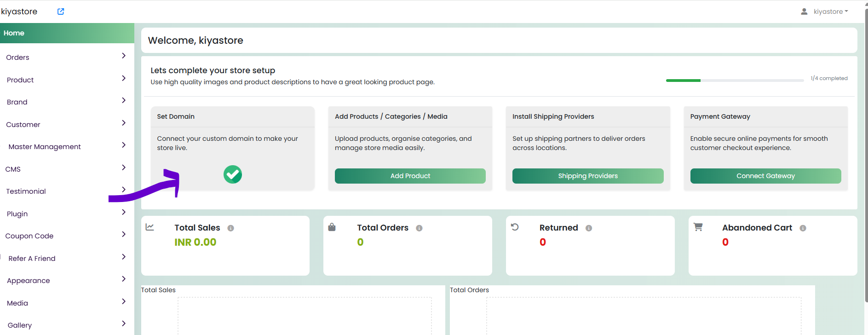Expand the Refer A Friend chevron
868x335 pixels.
tap(124, 257)
